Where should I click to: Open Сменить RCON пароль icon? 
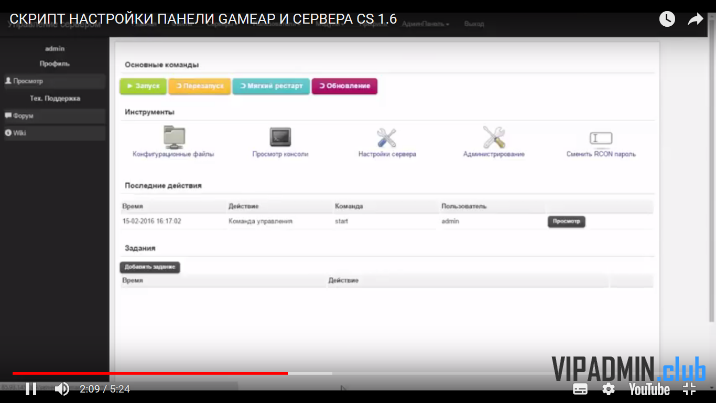tap(600, 138)
